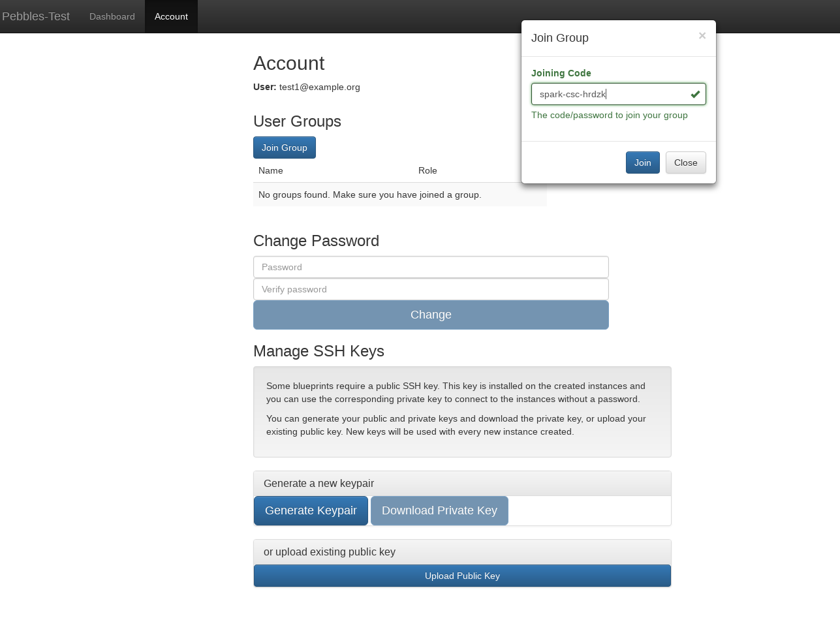The image size is (840, 639).
Task: Click the Name column header
Action: click(271, 170)
